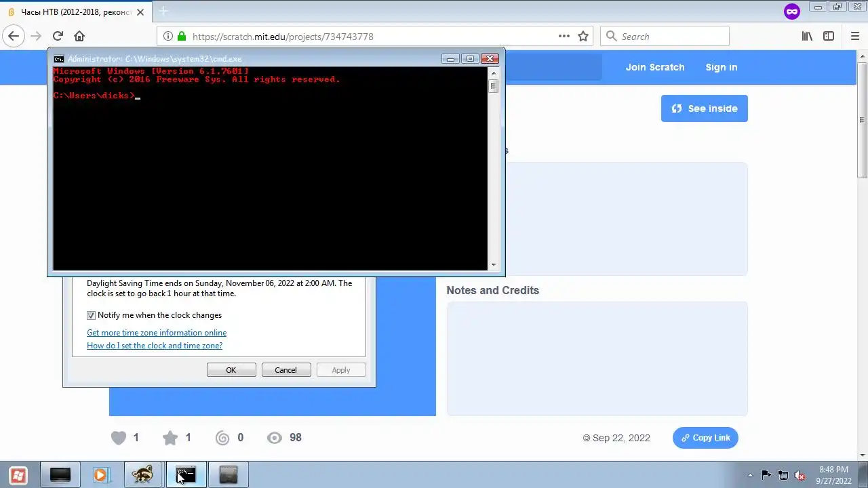Click the Apply button in date dialog
Viewport: 868px width, 488px height.
341,370
